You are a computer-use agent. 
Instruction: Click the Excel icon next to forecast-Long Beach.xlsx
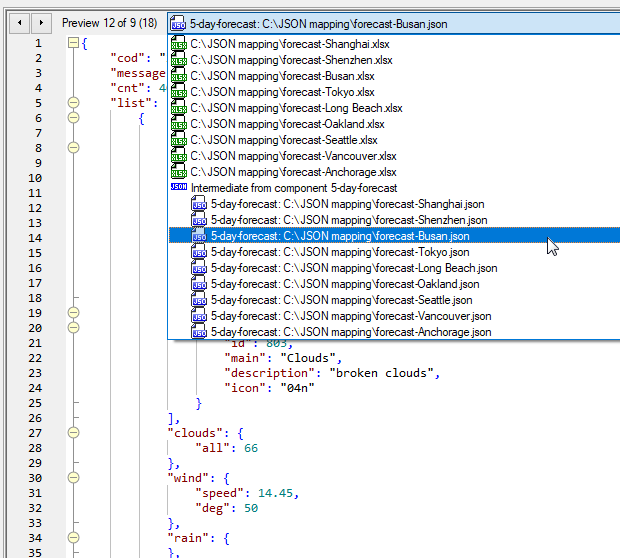pyautogui.click(x=179, y=108)
